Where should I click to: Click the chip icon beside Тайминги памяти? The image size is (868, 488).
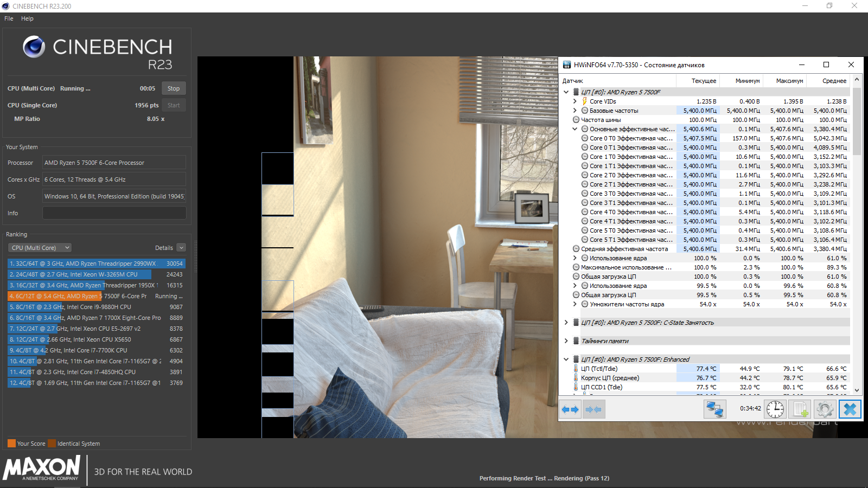[x=576, y=341]
